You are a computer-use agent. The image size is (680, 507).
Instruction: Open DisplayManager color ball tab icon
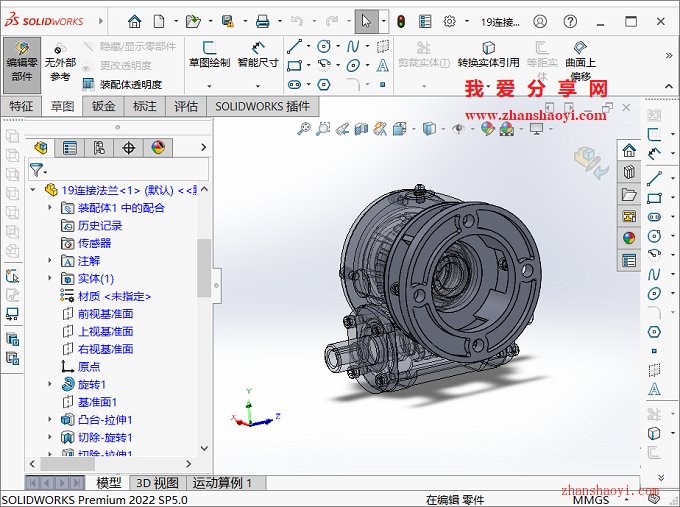click(158, 148)
